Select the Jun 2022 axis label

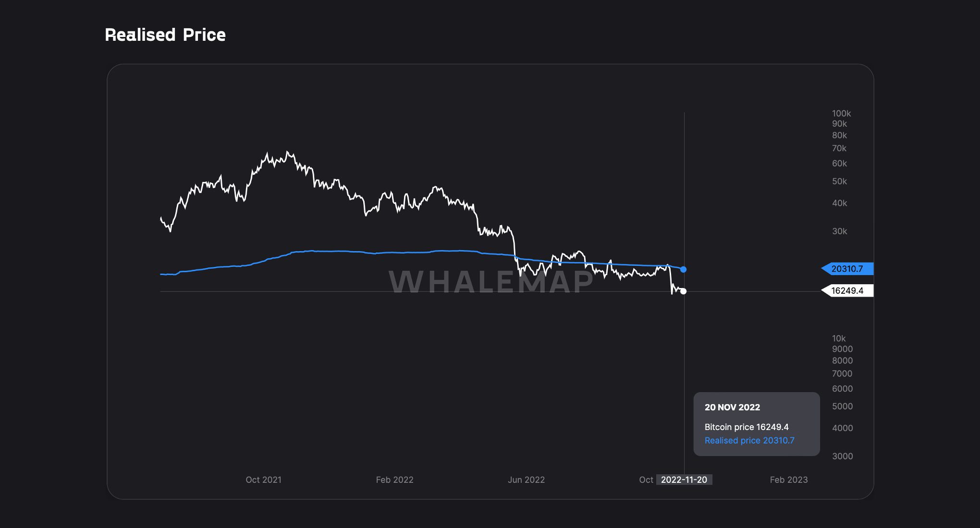[x=527, y=480]
